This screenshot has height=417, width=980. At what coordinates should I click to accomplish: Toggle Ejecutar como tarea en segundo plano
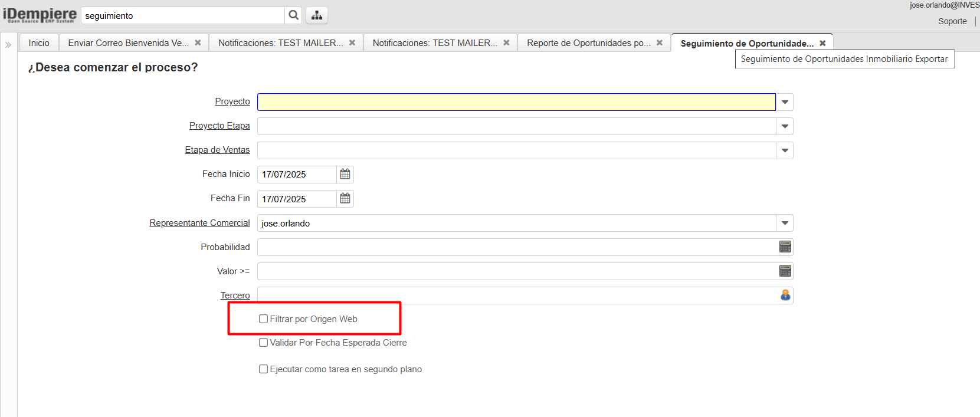(x=264, y=369)
